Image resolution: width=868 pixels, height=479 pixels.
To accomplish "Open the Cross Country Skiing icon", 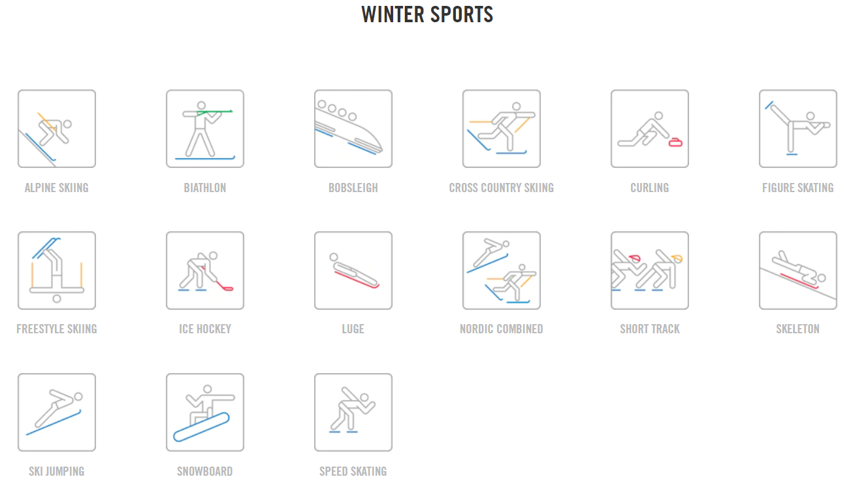I will pyautogui.click(x=502, y=129).
